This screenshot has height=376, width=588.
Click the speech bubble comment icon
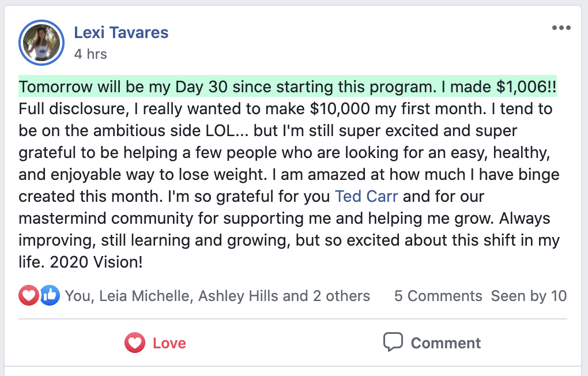(393, 342)
